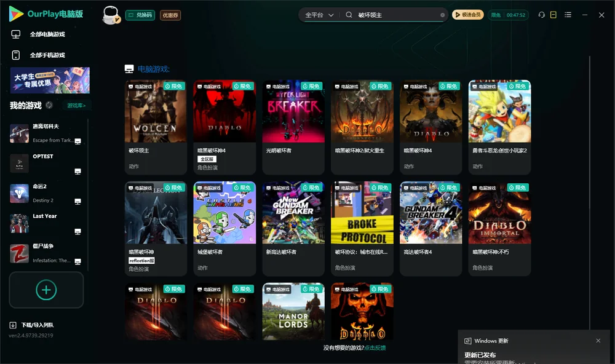Select 命运2 Destiny 2 in my games
The height and width of the screenshot is (364, 615).
[x=46, y=193]
